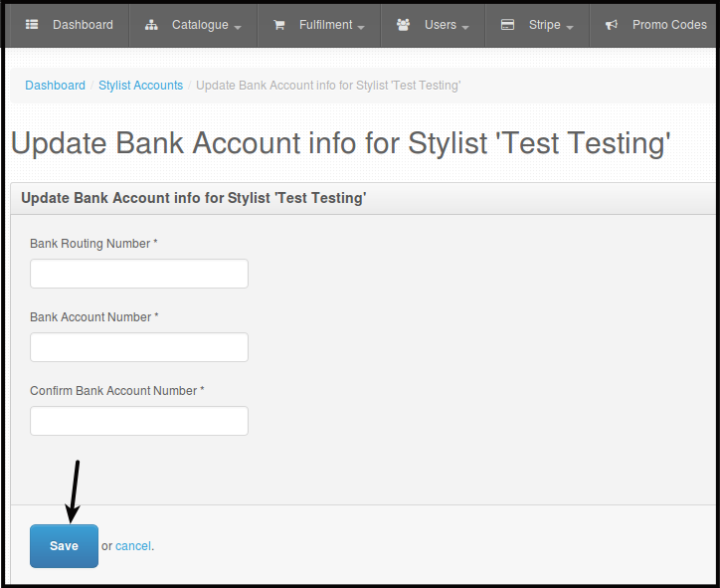This screenshot has height=588, width=720.
Task: Focus the Bank Routing Number field
Action: 139,274
